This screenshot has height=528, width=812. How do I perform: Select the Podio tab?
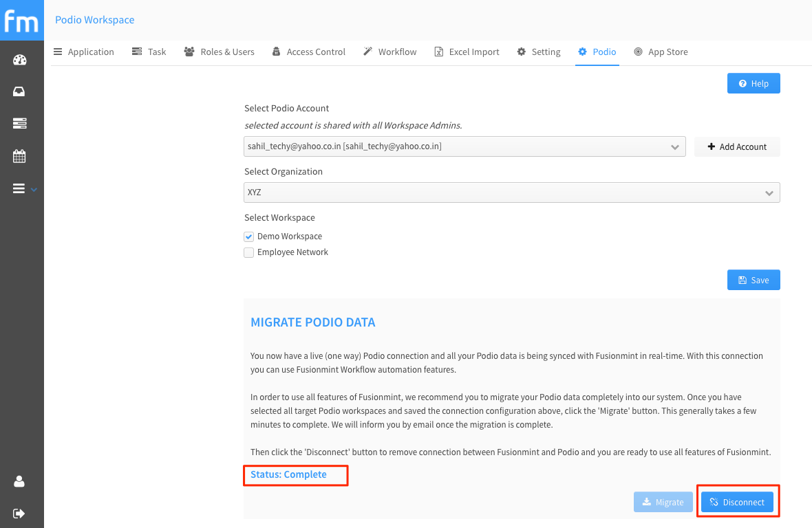pyautogui.click(x=597, y=52)
